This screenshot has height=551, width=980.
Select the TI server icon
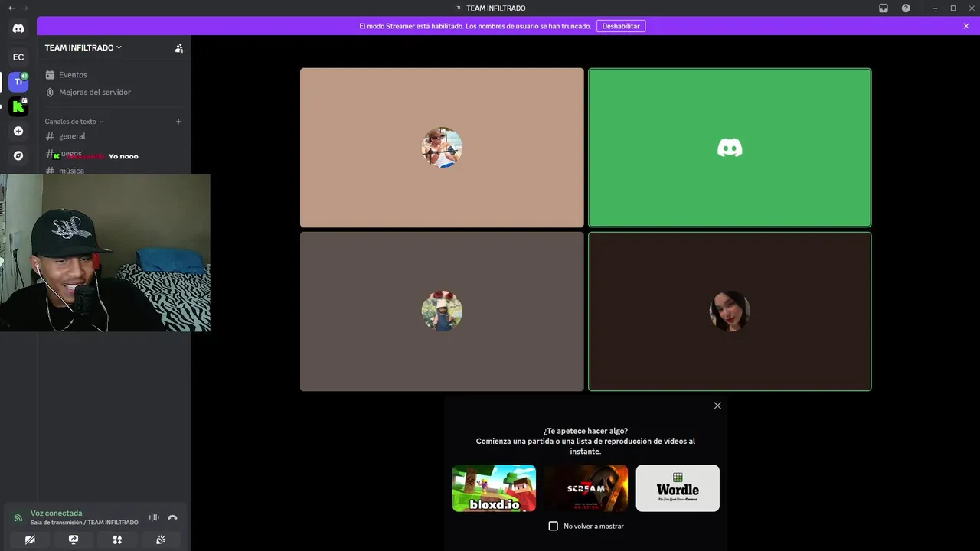[x=18, y=82]
